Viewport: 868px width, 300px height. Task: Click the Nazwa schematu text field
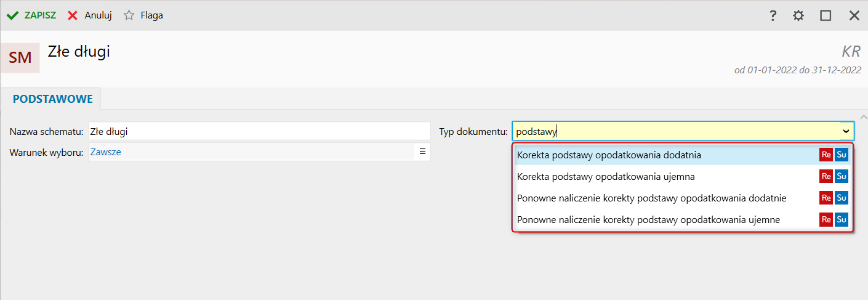[x=259, y=131]
